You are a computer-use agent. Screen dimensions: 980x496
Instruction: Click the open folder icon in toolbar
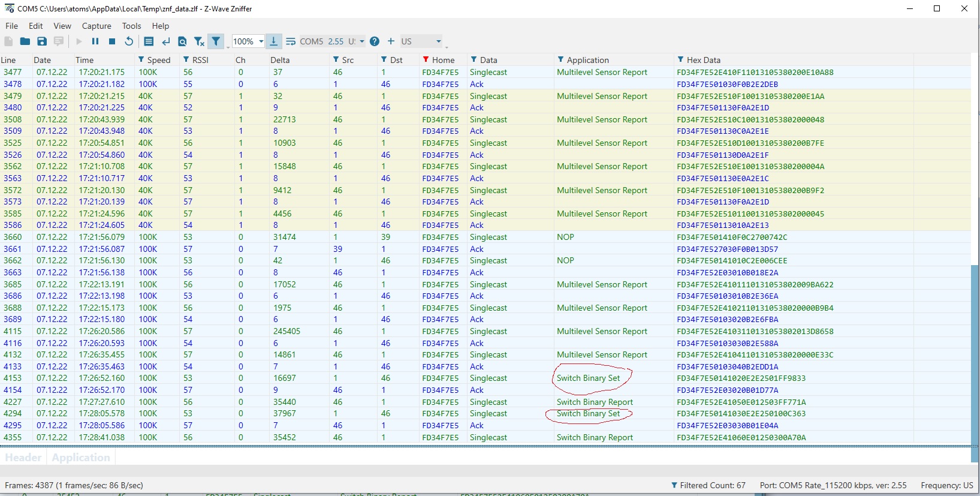coord(25,41)
